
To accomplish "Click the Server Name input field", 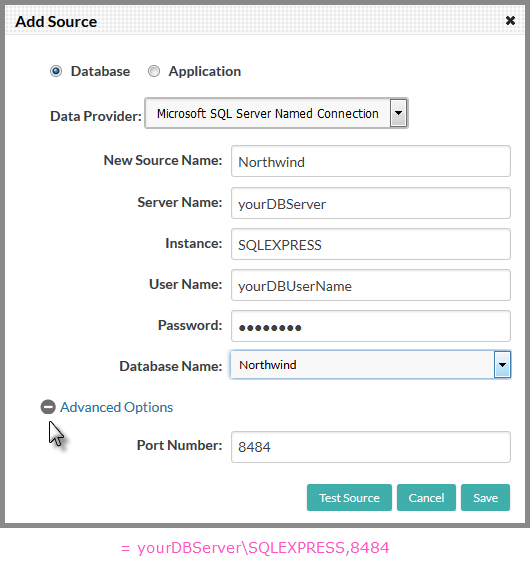I will pyautogui.click(x=371, y=203).
